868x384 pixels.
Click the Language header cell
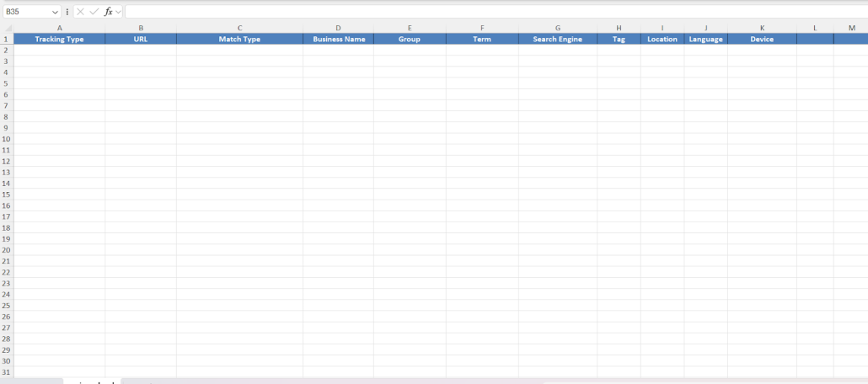(706, 39)
